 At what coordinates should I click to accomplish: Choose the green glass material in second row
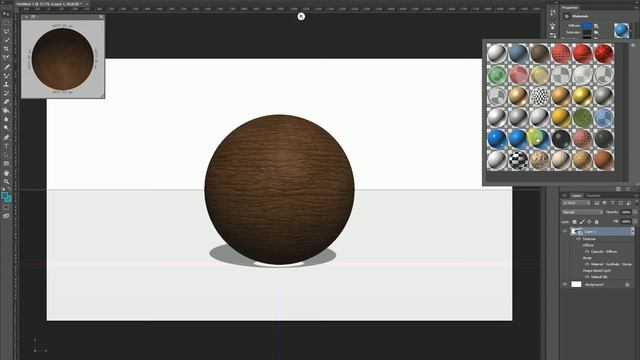tap(497, 75)
